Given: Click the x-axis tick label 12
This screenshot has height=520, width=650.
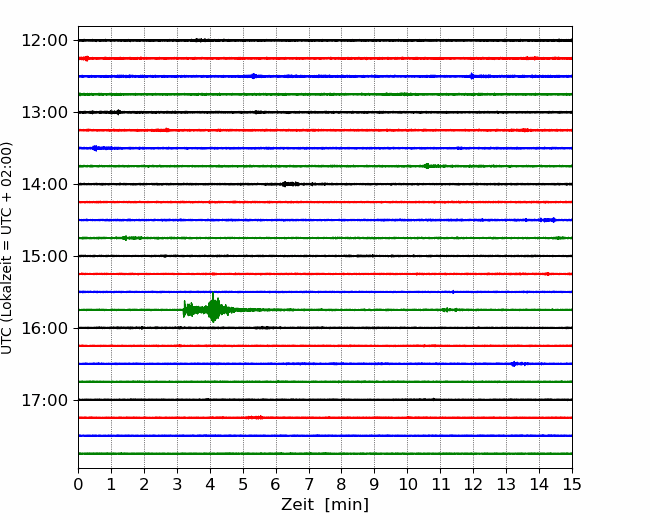Looking at the screenshot, I should click(473, 484).
